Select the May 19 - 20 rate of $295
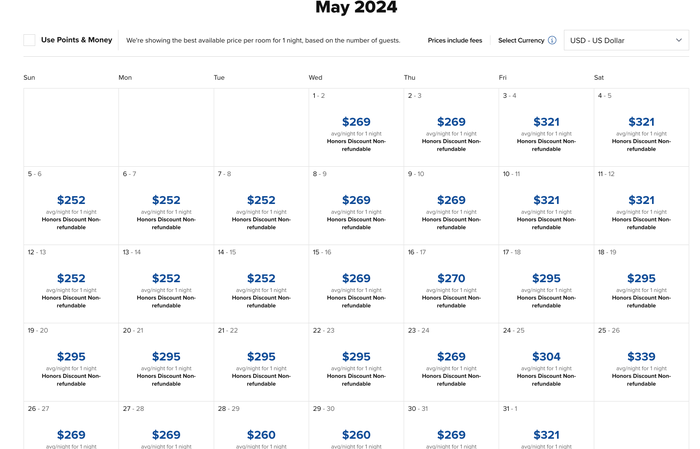 point(71,362)
